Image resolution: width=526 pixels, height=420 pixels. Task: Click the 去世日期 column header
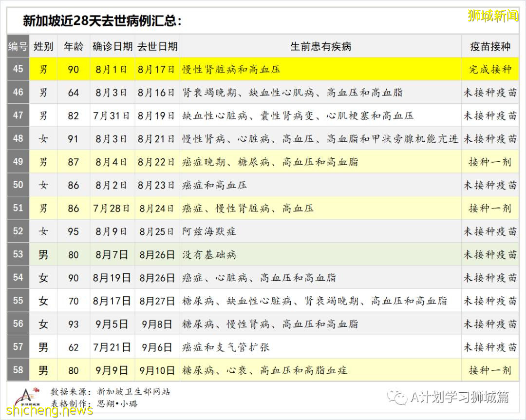point(157,46)
